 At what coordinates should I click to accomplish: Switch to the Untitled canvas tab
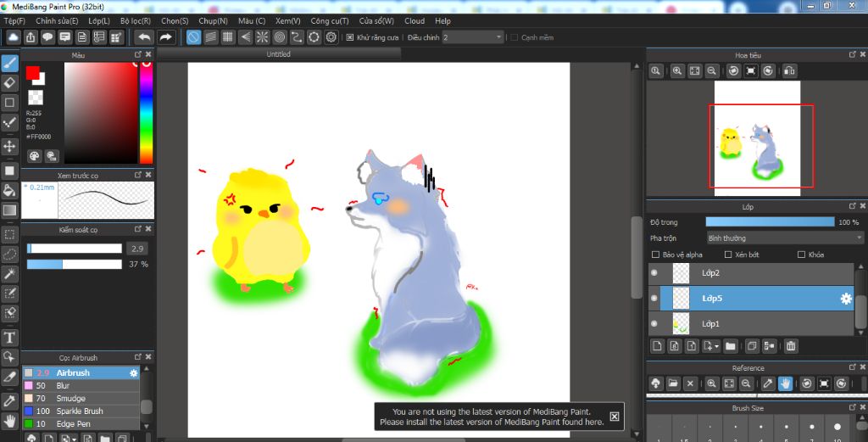pyautogui.click(x=278, y=54)
